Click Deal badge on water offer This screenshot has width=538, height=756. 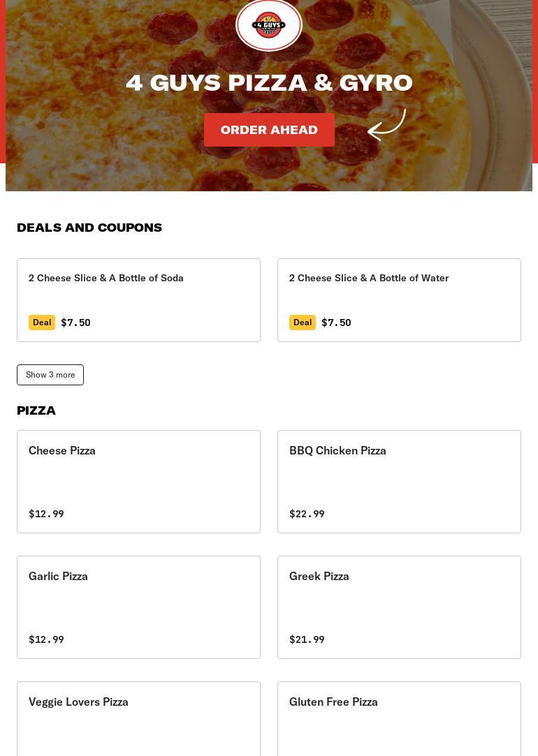point(303,323)
